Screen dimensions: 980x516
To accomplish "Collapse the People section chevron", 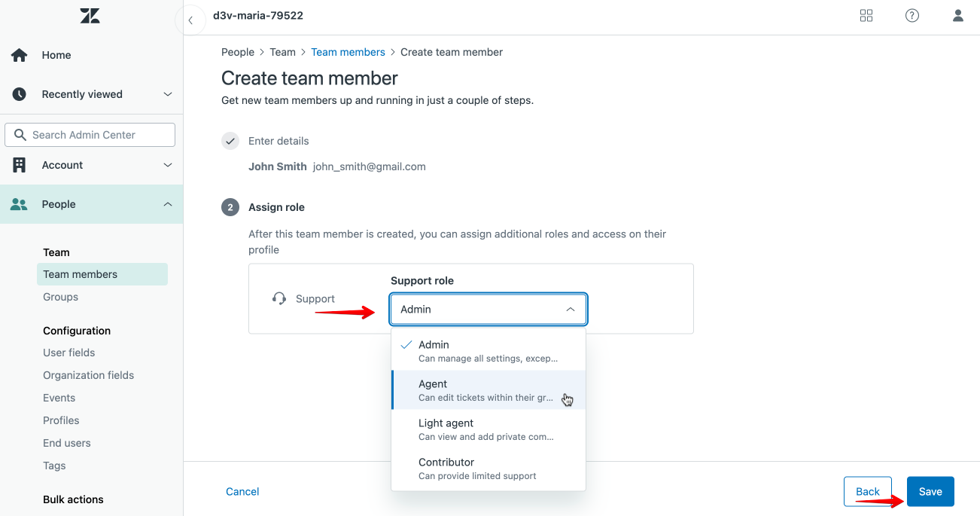I will [168, 204].
